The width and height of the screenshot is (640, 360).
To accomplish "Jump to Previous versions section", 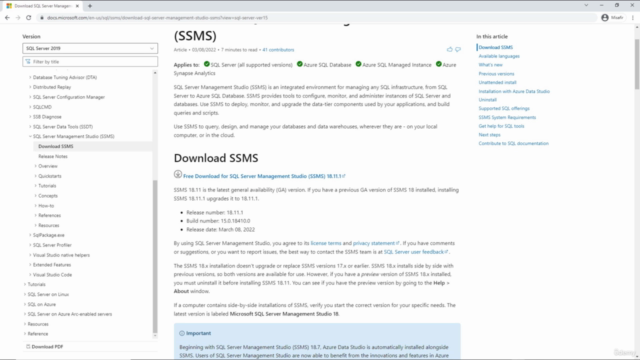I will tap(496, 74).
